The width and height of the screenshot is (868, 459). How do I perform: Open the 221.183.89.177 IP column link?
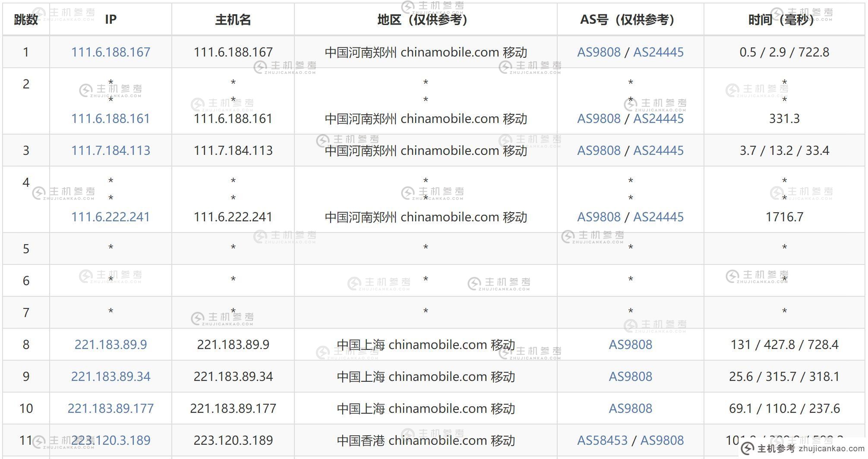(x=110, y=409)
